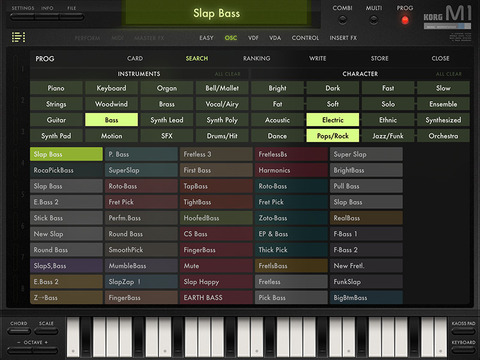Clear all CHARACTER filters
The image size is (480, 360).
click(x=449, y=74)
